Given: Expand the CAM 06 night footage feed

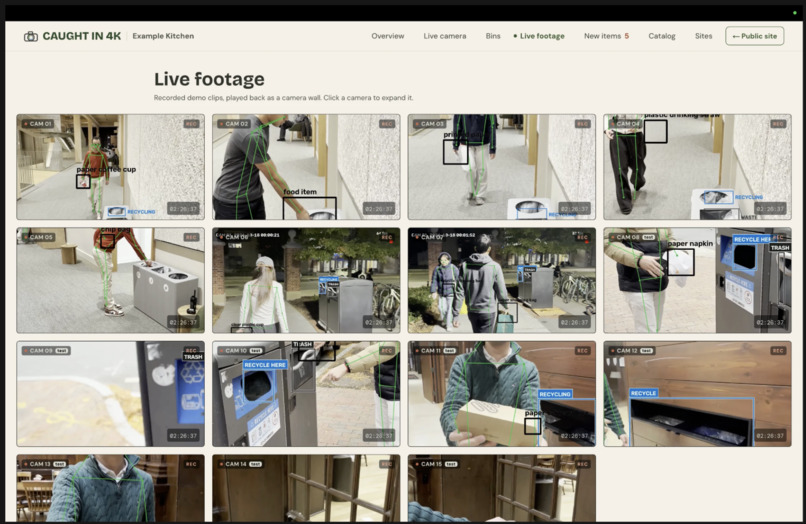Looking at the screenshot, I should (x=306, y=280).
